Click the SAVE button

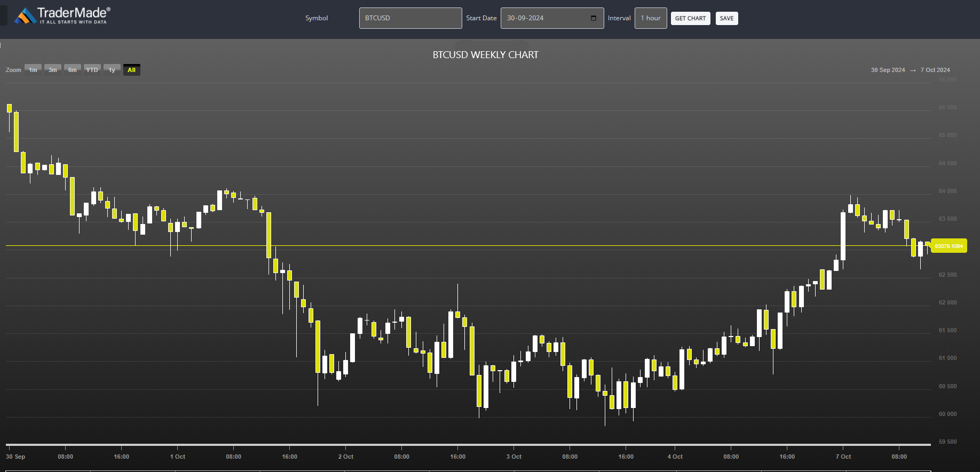coord(726,18)
